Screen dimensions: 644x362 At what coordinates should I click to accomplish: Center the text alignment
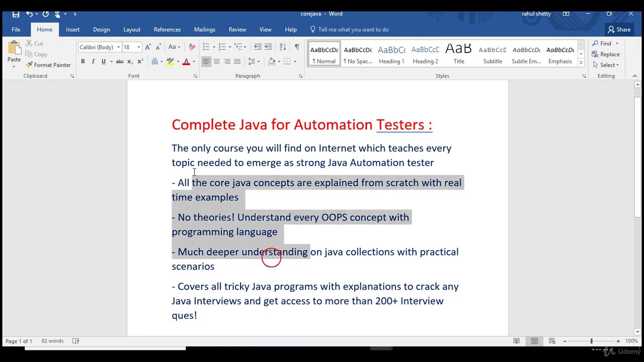[216, 61]
